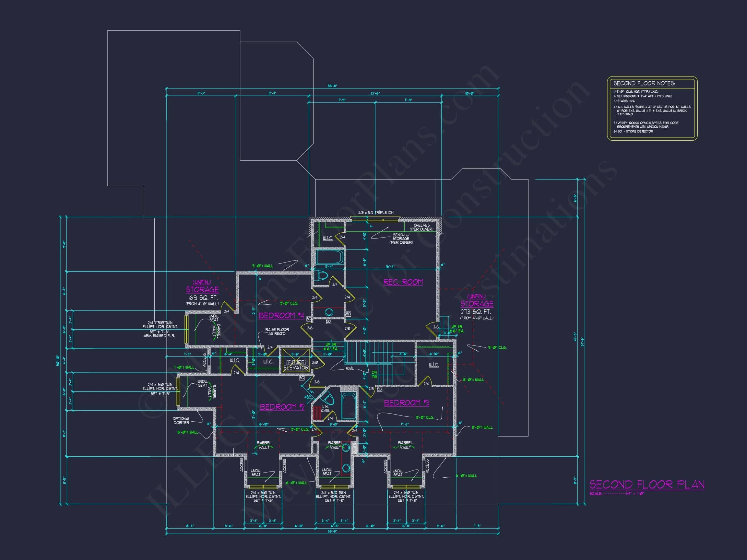This screenshot has height=560, width=747.
Task: Click the BEDROOM #4 room label
Action: click(x=281, y=315)
